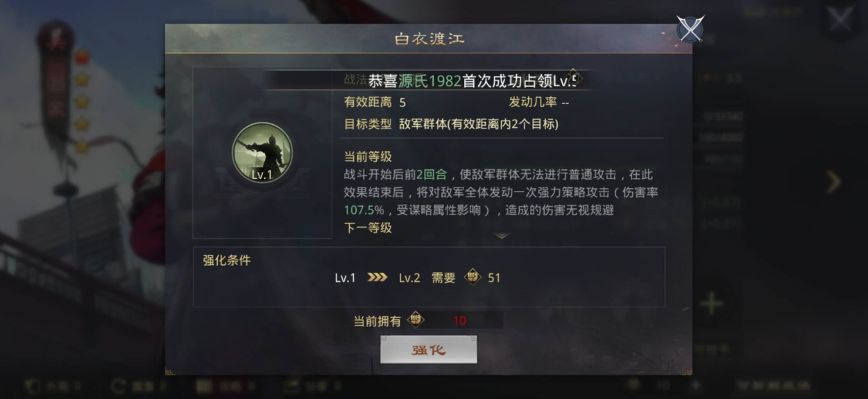Click the dimmed X button behind the dialog

[x=840, y=19]
